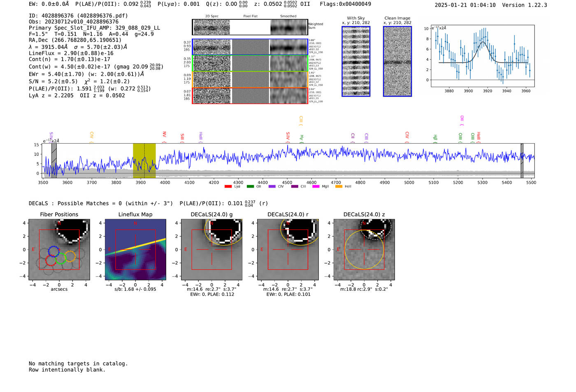Viewport: 576px width, 392px height.
Task: Open the With Sky cutout image
Action: (x=356, y=61)
